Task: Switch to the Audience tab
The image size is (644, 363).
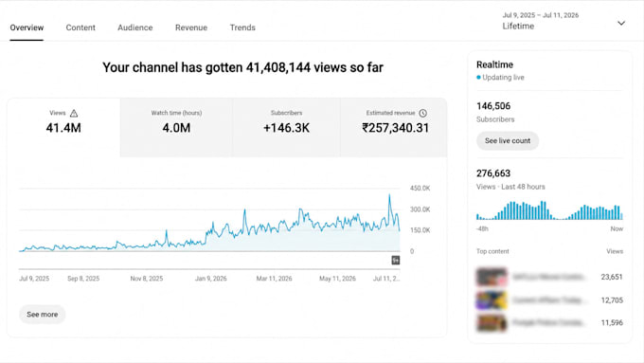Action: point(135,27)
